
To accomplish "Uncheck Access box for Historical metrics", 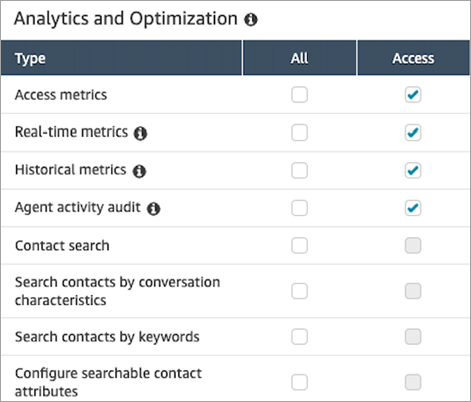I will pyautogui.click(x=413, y=170).
